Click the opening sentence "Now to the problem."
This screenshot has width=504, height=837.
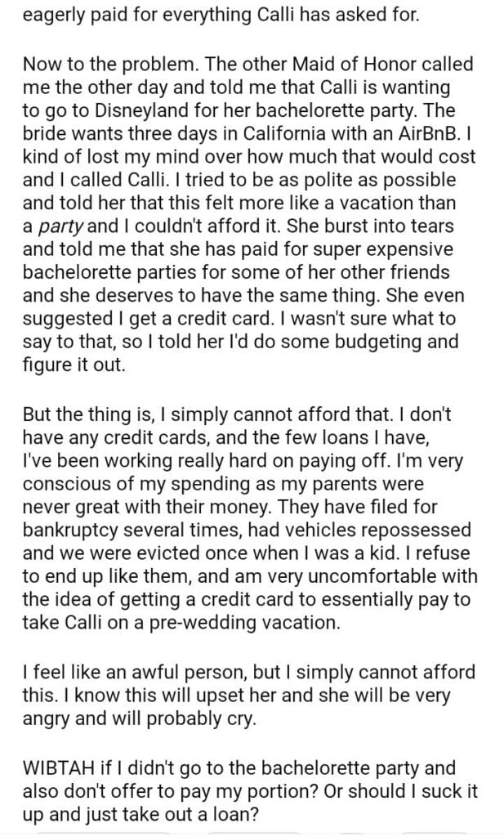[96, 65]
